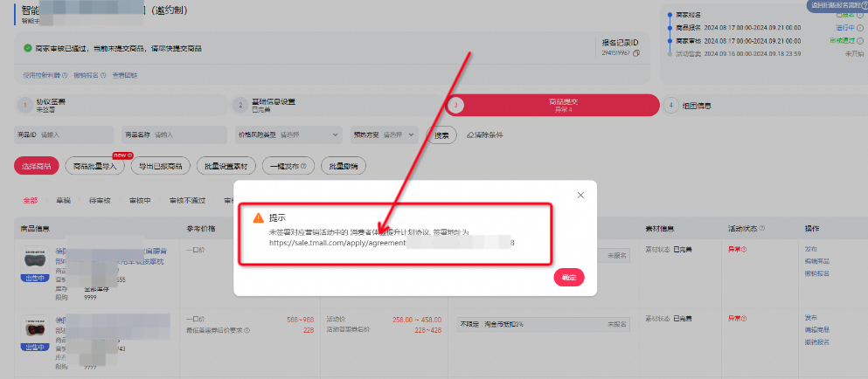Click the green checkmark status icon
868x379 pixels.
click(x=27, y=48)
